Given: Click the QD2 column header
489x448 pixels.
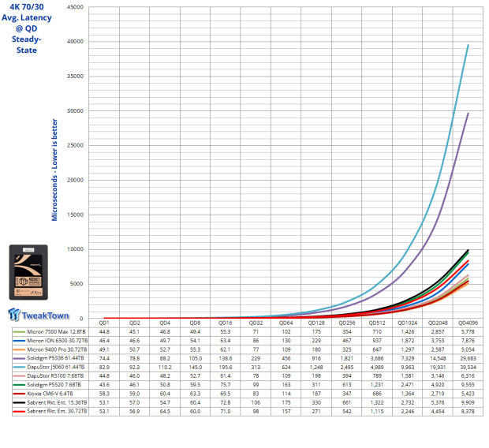Looking at the screenshot, I should pyautogui.click(x=134, y=323).
